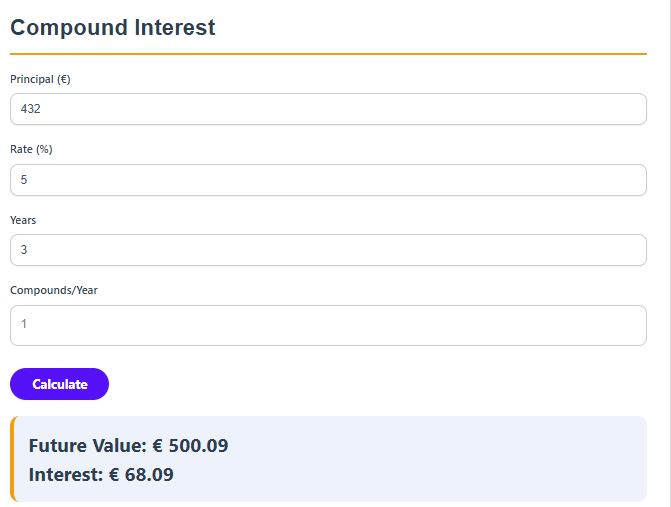
Task: Click the word "Interest" in the page heading
Action: coord(175,28)
